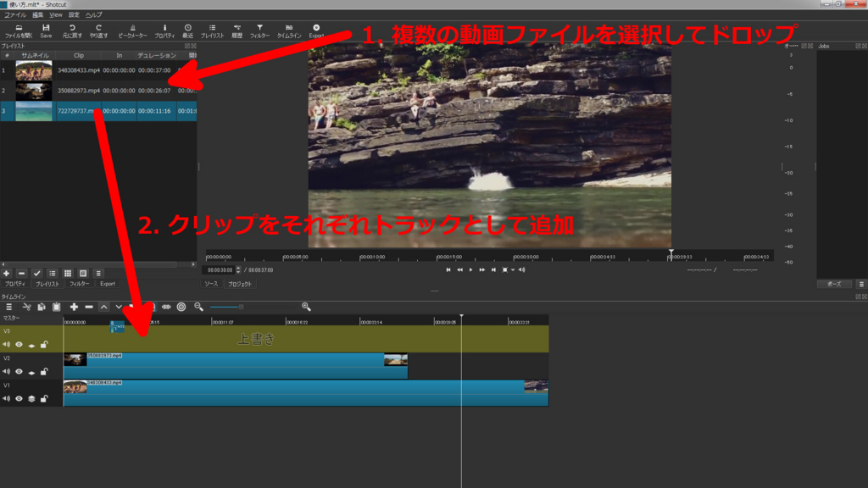Lock track V2
This screenshot has height=488, width=868.
pos(44,372)
